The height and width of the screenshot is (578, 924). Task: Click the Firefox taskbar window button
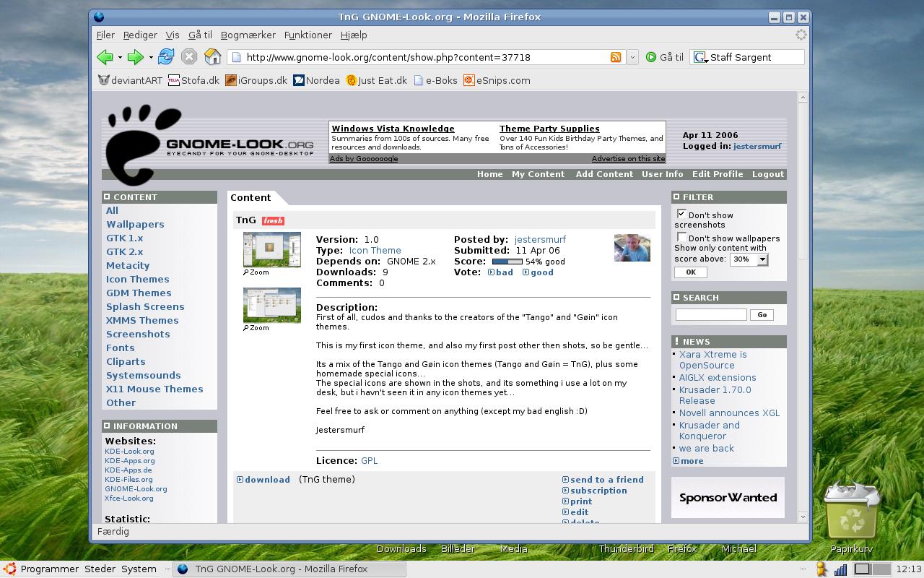[289, 569]
